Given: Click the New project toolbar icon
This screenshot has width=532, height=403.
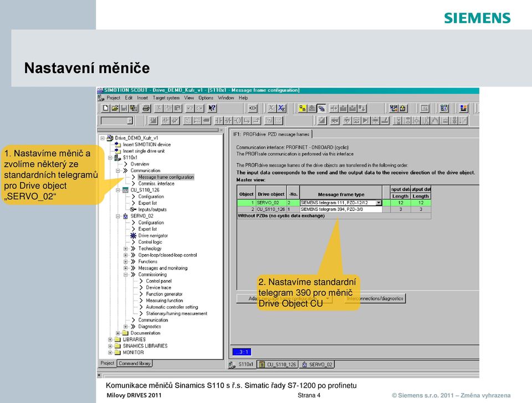Looking at the screenshot, I should coord(105,108).
